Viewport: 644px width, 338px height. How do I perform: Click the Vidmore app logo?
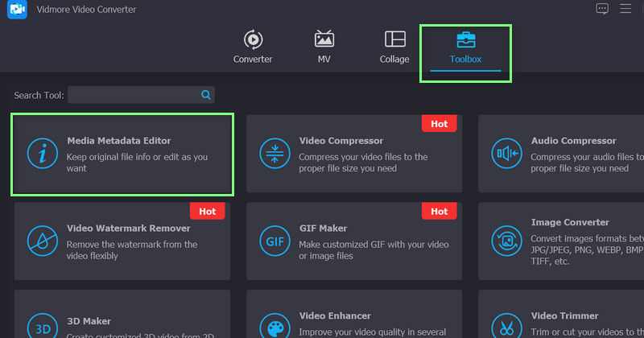click(x=18, y=10)
